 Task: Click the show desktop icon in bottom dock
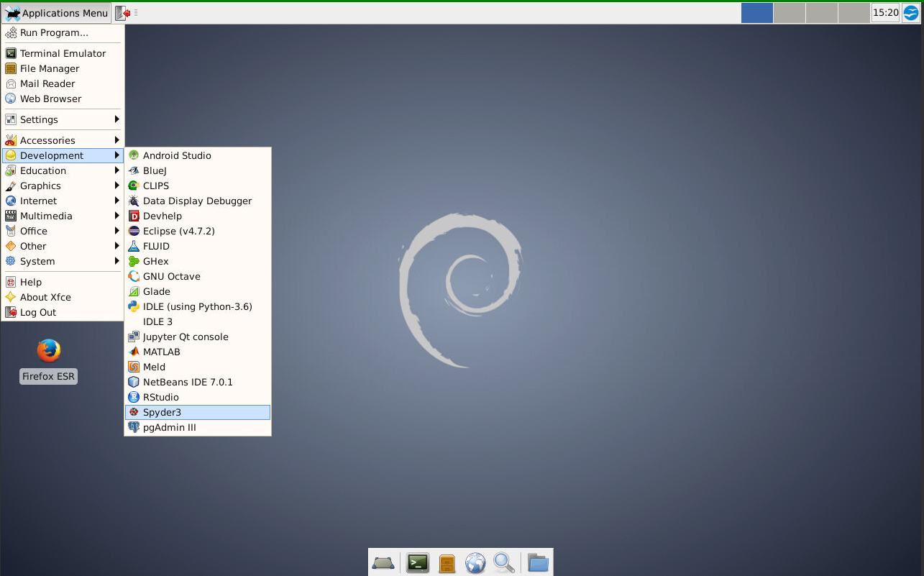[383, 563]
